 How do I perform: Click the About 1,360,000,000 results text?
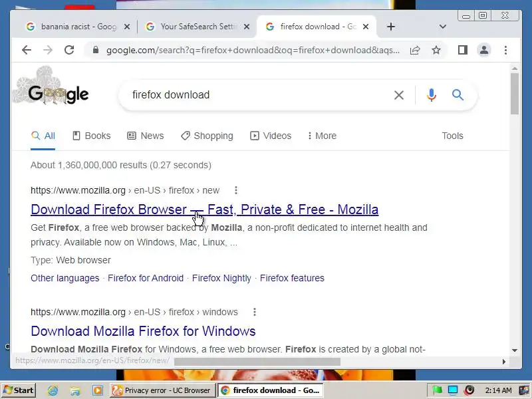(x=121, y=165)
